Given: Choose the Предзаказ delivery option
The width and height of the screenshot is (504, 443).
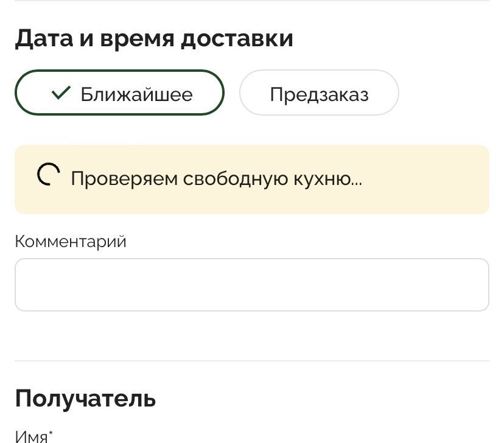Looking at the screenshot, I should (319, 92).
